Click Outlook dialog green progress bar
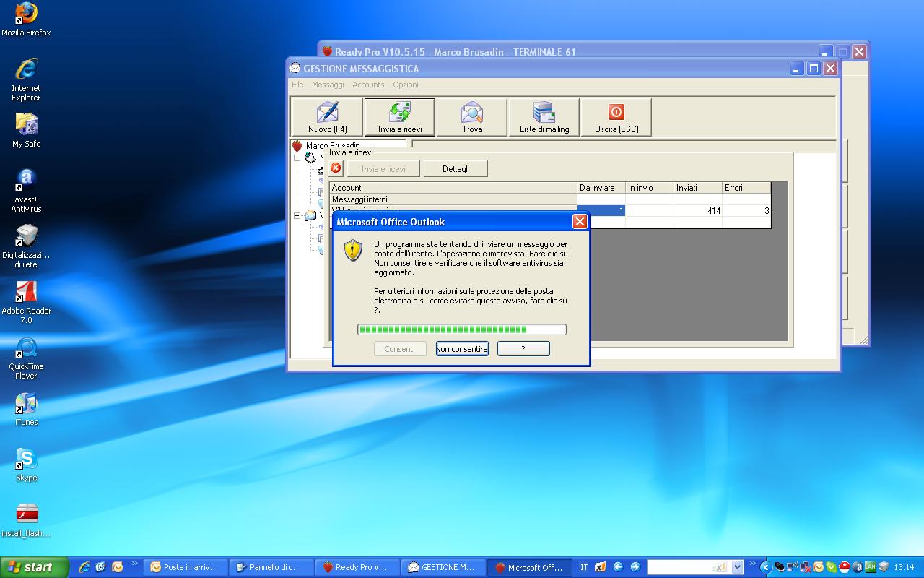Image resolution: width=924 pixels, height=578 pixels. pos(462,329)
